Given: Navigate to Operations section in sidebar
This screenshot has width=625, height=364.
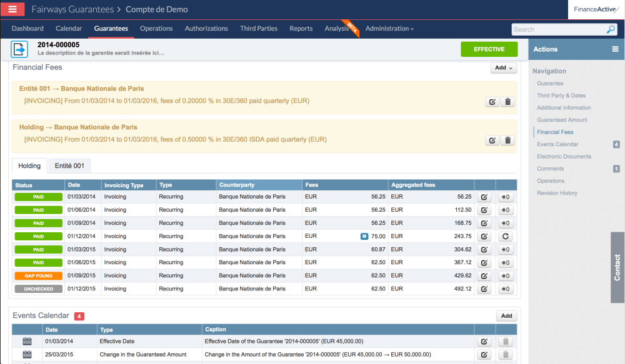Looking at the screenshot, I should 551,181.
